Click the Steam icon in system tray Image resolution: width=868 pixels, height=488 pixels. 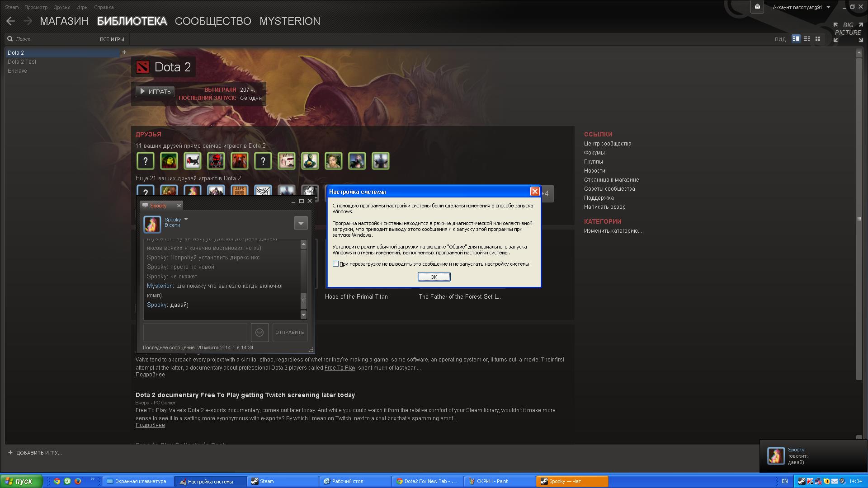pos(802,481)
